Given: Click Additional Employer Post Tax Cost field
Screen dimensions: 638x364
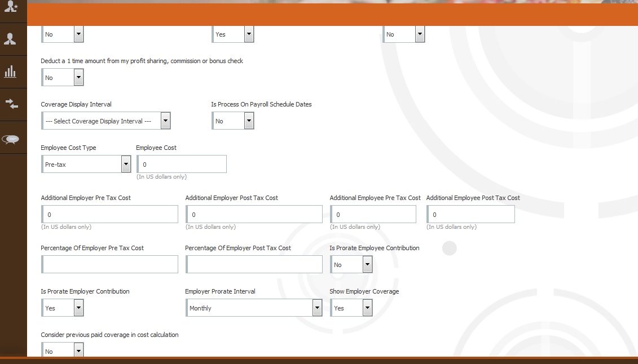Looking at the screenshot, I should click(x=254, y=214).
